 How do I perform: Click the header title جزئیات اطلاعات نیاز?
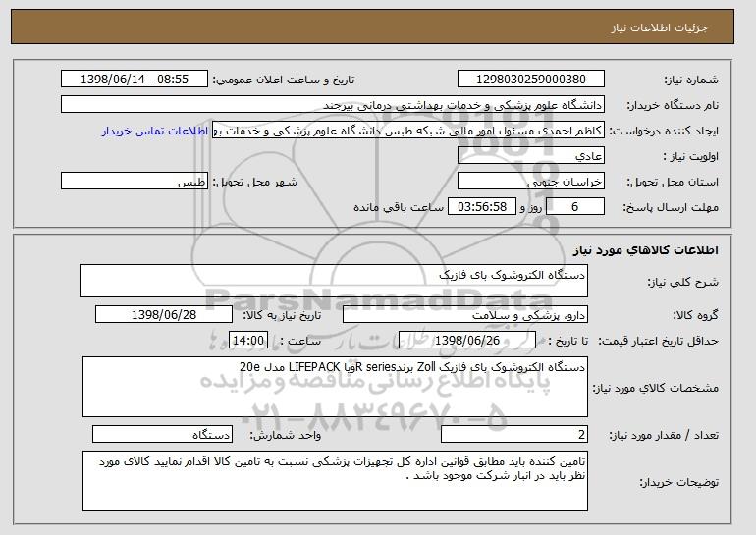coord(659,27)
